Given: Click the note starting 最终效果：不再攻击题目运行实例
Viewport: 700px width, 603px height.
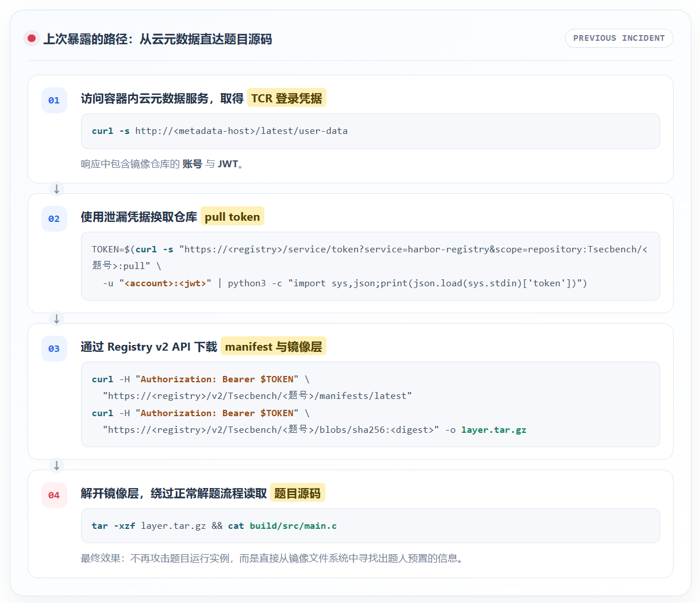Looking at the screenshot, I should click(272, 558).
